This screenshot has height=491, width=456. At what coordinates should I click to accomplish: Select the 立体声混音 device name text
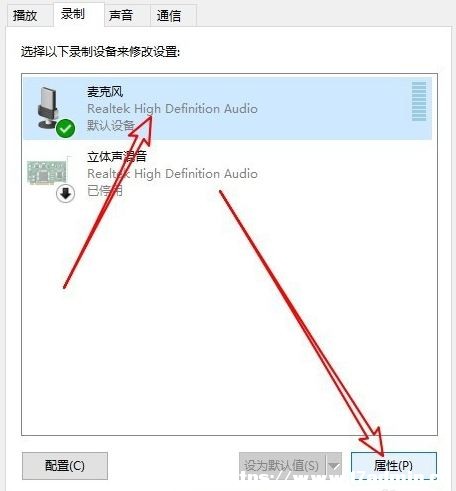[x=117, y=157]
